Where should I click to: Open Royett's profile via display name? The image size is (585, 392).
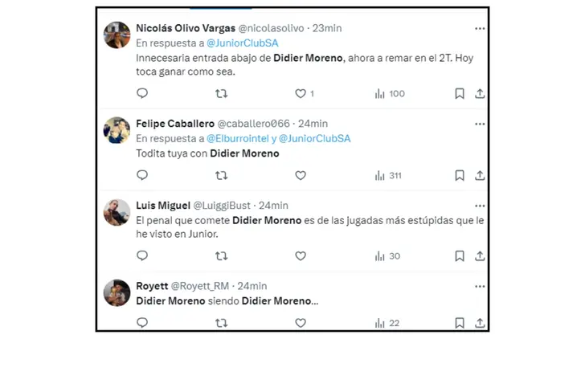[152, 286]
